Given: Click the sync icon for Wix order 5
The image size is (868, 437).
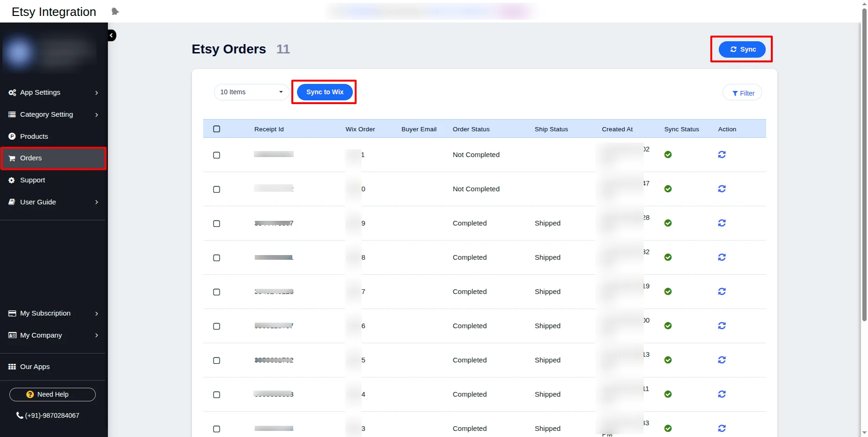Looking at the screenshot, I should click(722, 360).
